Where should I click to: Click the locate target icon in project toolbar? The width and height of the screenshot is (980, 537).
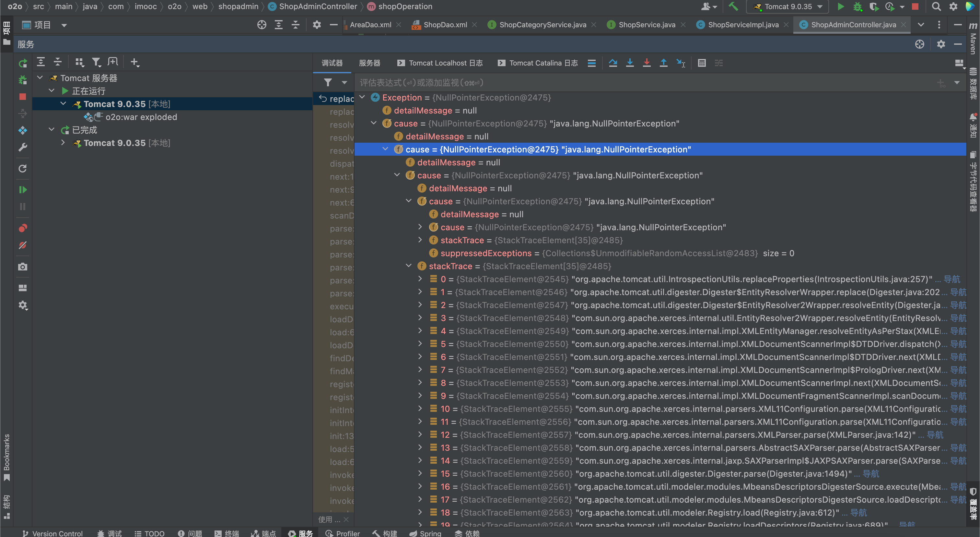click(262, 25)
